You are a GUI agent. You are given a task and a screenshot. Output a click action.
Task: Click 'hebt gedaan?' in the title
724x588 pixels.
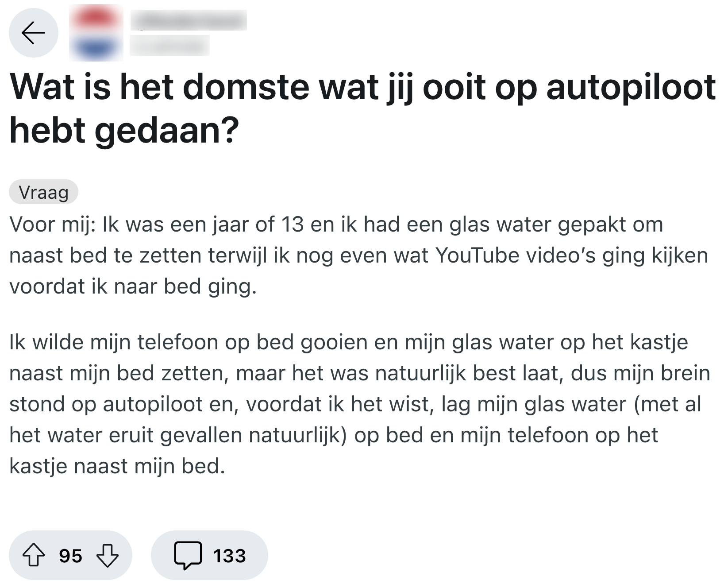(124, 131)
